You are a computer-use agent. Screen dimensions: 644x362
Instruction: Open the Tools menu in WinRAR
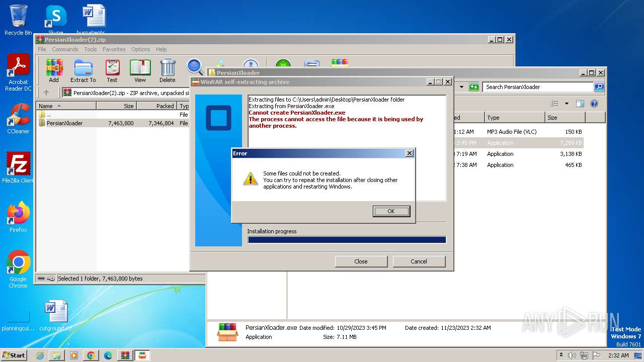(91, 49)
